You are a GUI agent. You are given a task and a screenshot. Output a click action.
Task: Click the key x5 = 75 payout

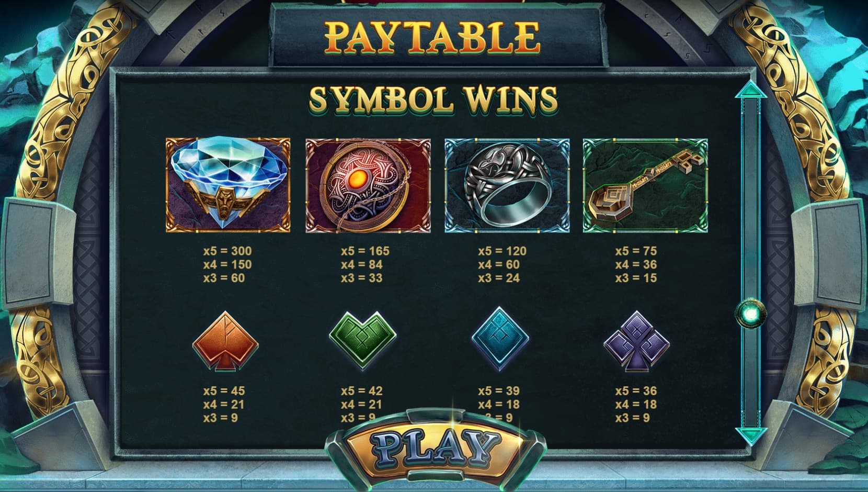coord(636,251)
